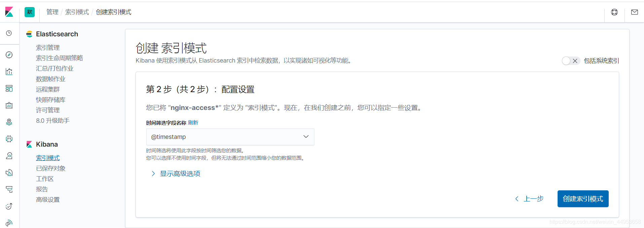Click 创建索引模式 breadcrumb text
The width and height of the screenshot is (644, 228).
114,12
